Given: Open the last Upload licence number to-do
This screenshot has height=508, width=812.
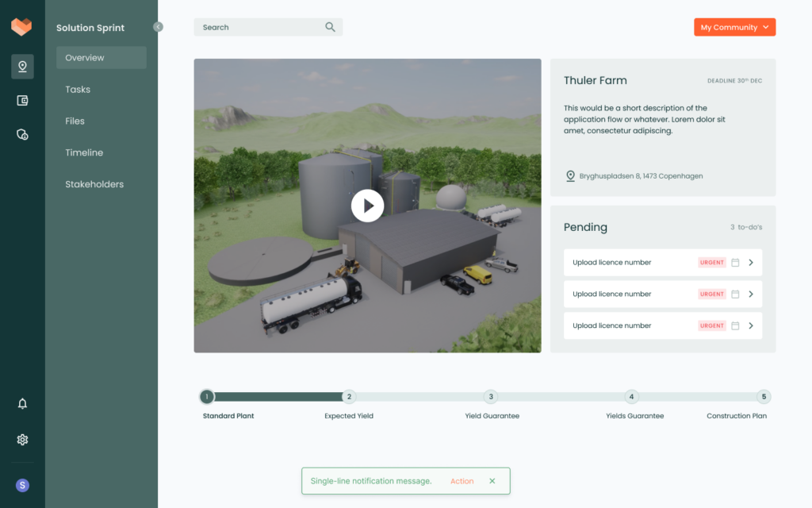Looking at the screenshot, I should click(x=751, y=325).
